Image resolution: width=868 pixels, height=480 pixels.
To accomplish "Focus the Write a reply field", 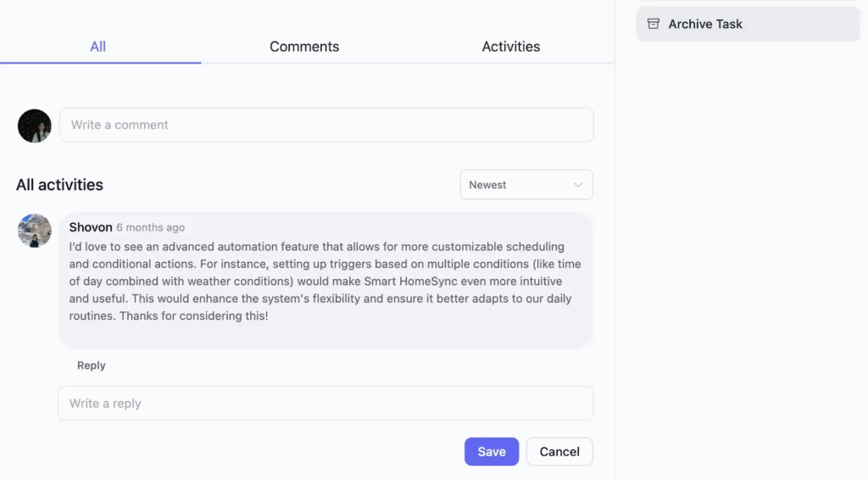I will point(325,403).
